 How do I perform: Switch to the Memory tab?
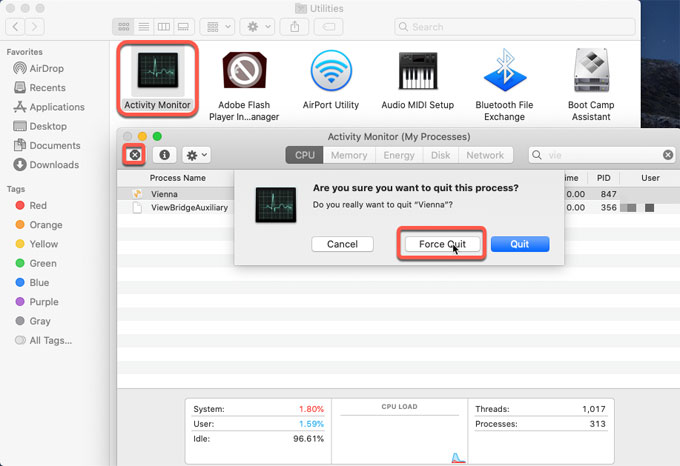[x=349, y=155]
